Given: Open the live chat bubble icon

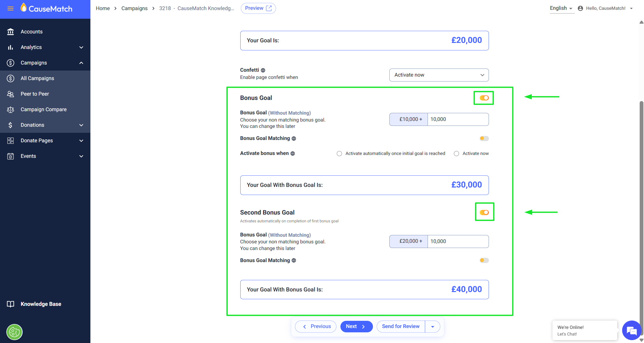Looking at the screenshot, I should (x=631, y=331).
